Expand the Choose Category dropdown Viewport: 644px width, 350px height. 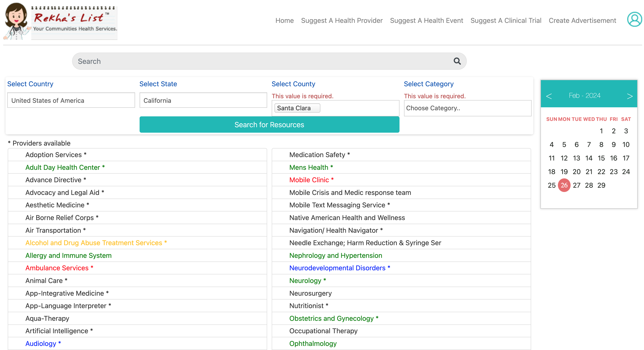(x=467, y=108)
